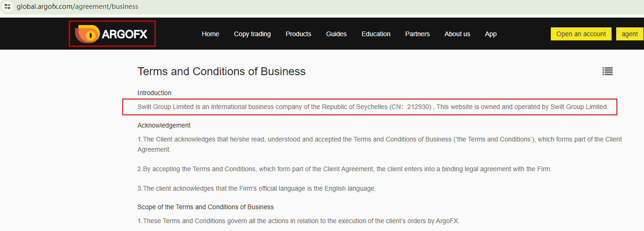The image size is (644, 231).
Task: Open the About us menu
Action: 457,34
